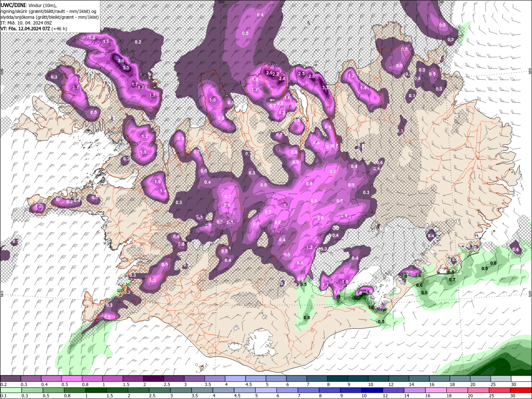Choose the 2.5 swatch in bottom legend row
532x399 pixels.
[160, 390]
